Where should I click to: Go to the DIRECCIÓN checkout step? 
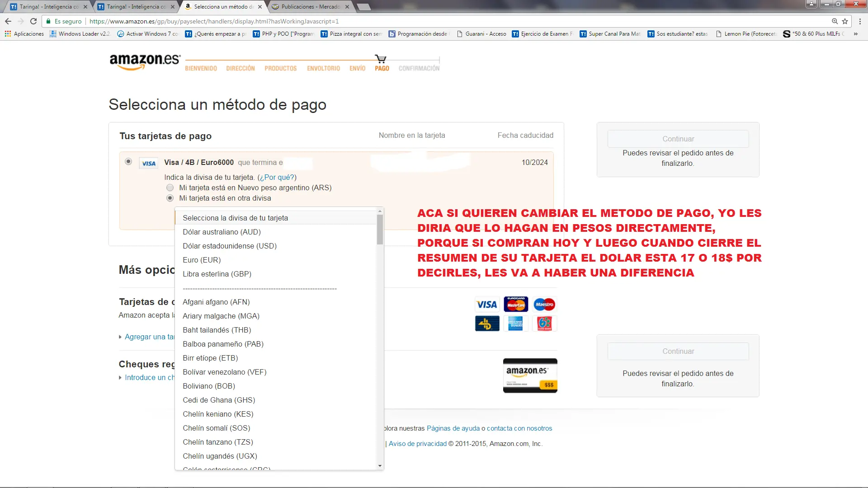[x=241, y=69]
